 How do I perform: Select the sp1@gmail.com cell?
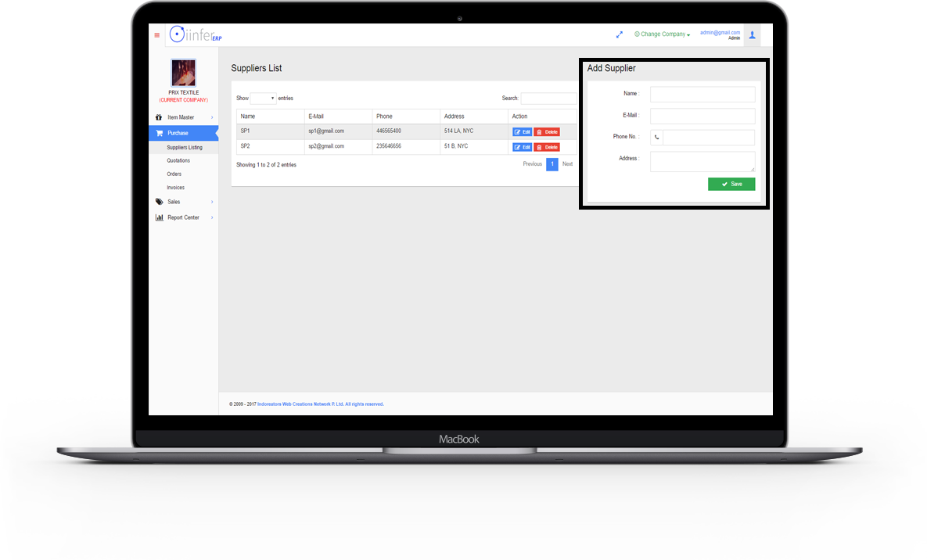tap(338, 131)
